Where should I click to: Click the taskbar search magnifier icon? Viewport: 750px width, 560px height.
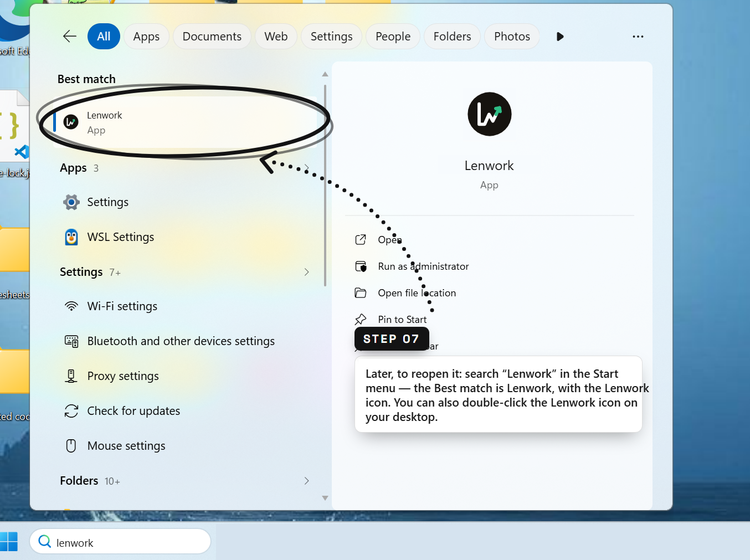click(45, 541)
